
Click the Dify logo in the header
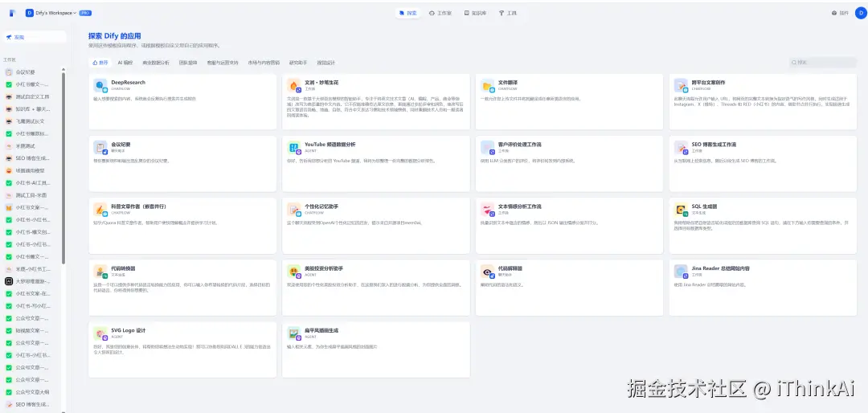pos(12,13)
